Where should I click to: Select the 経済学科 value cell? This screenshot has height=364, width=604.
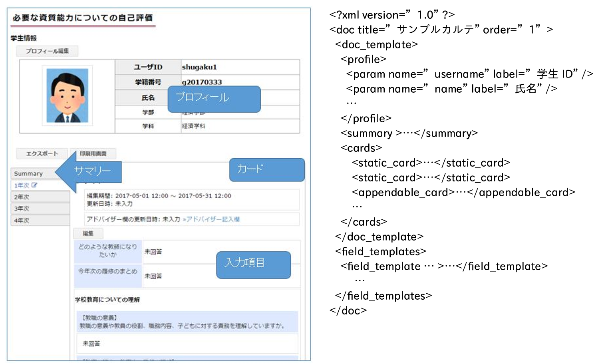coord(240,126)
